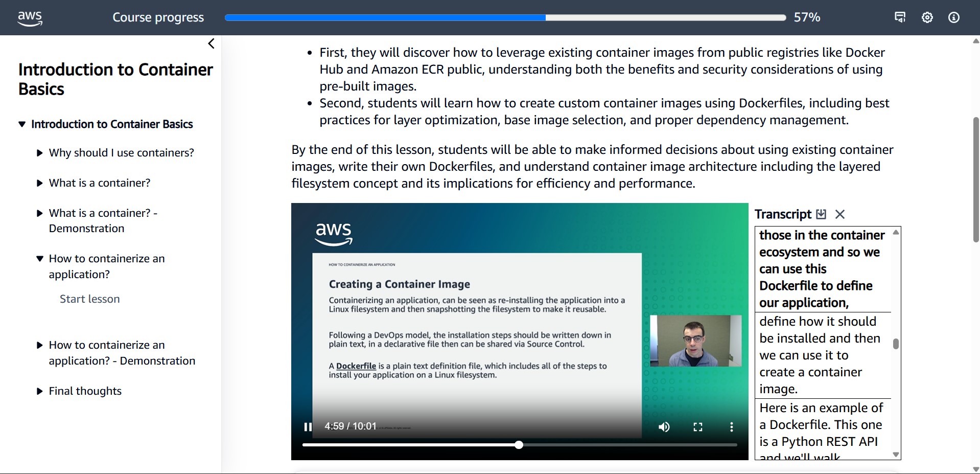Open 'How to containerize an application? - Demonstration'

[x=122, y=353]
